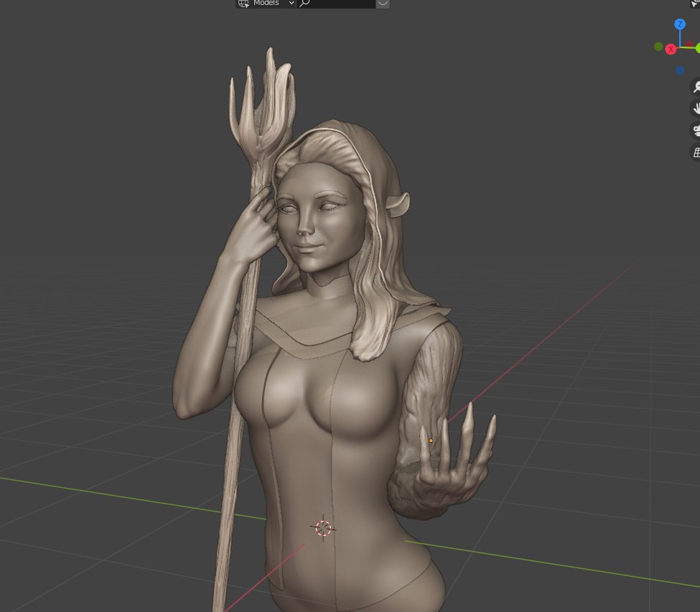700x612 pixels.
Task: Click the hand pan view button
Action: coord(696,108)
